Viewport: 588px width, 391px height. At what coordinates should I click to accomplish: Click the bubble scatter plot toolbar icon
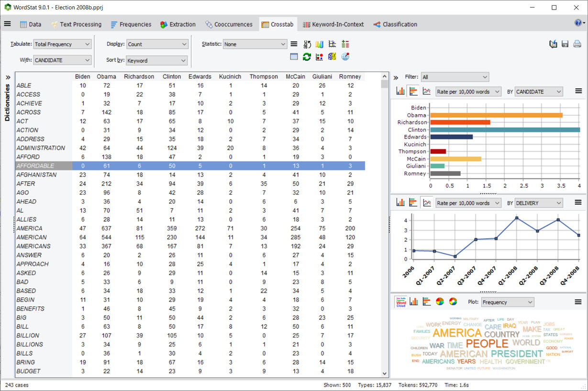click(x=319, y=57)
